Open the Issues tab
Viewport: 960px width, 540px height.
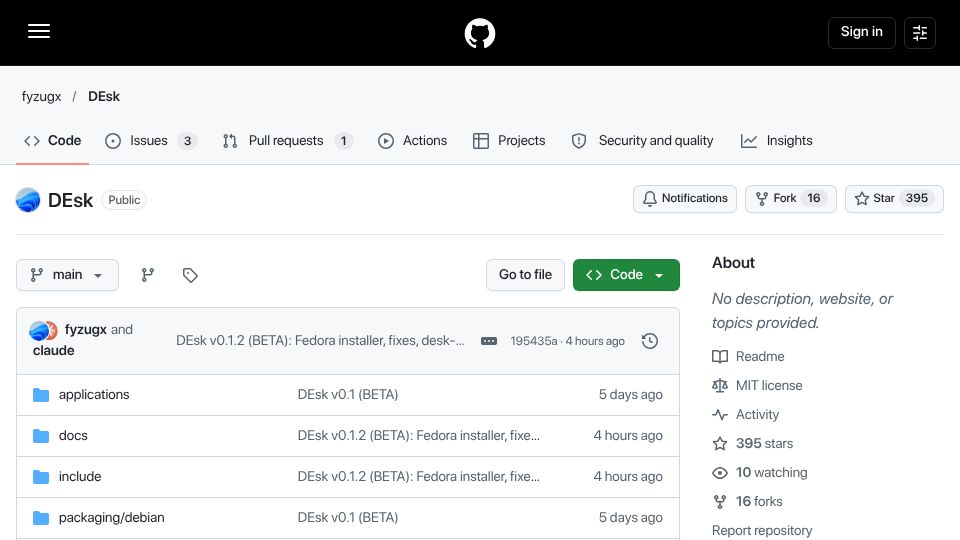pos(151,141)
